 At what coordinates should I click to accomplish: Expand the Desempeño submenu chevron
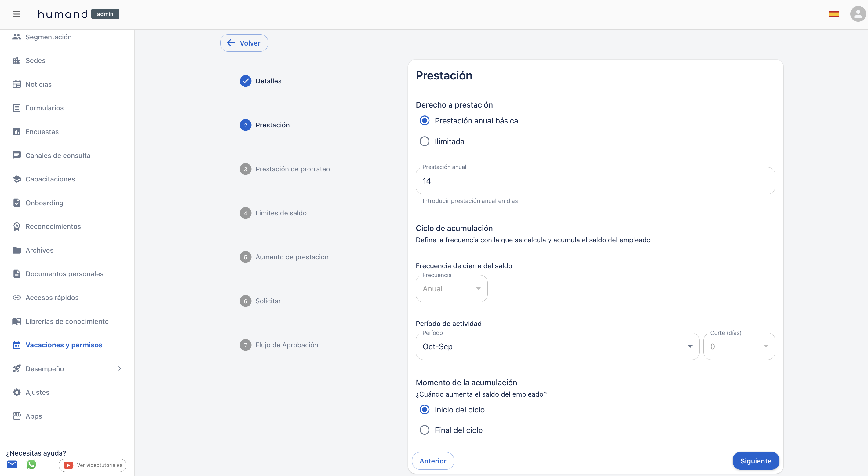[x=119, y=368]
